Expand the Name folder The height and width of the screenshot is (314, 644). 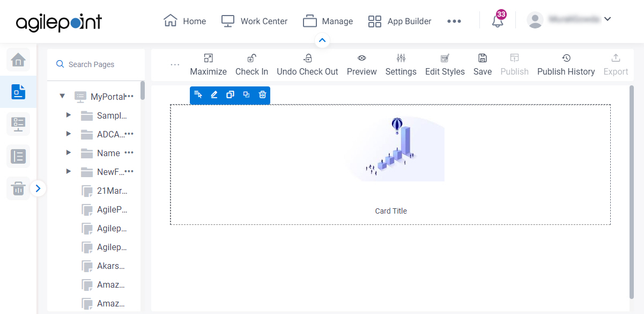tap(68, 152)
